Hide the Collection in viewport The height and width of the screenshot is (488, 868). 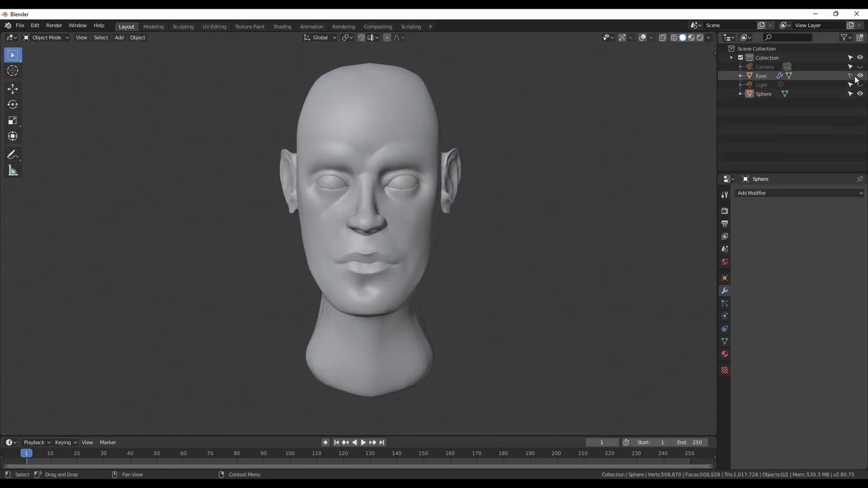[x=860, y=58]
